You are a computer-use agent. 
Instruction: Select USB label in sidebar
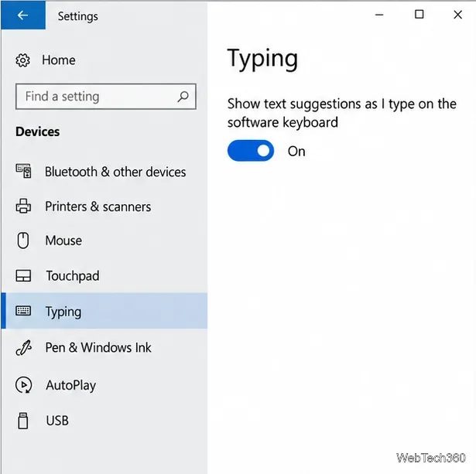(x=57, y=421)
